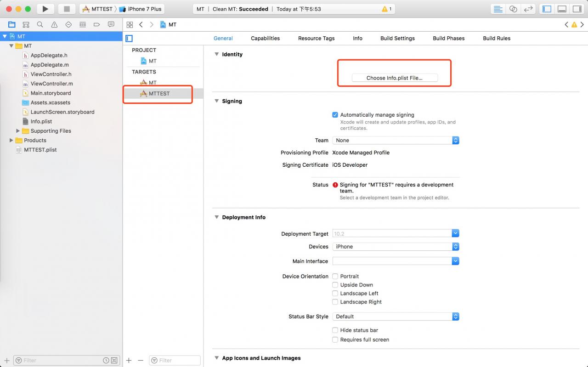The width and height of the screenshot is (588, 367).
Task: Open related items grid menu
Action: coord(130,24)
